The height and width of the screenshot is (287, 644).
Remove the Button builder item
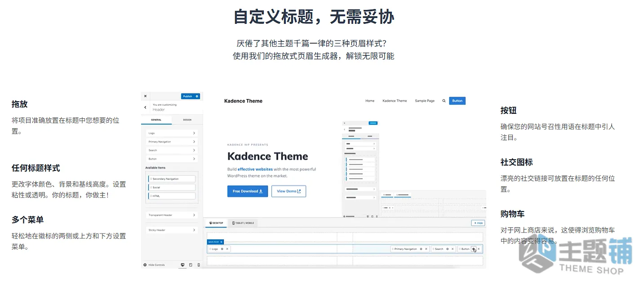coord(479,249)
